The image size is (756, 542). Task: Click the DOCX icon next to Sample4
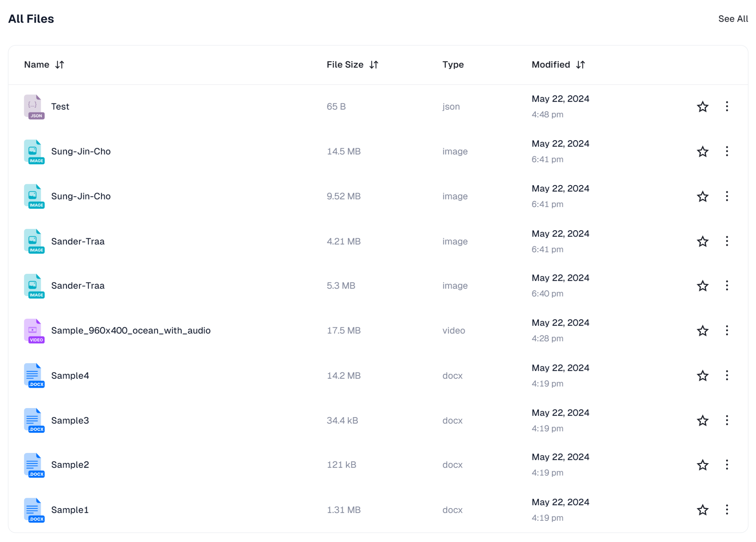[x=34, y=376]
